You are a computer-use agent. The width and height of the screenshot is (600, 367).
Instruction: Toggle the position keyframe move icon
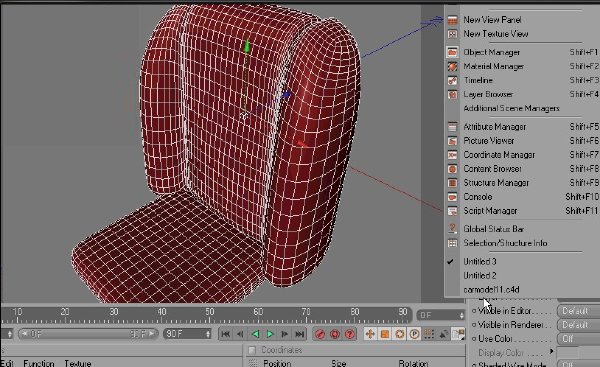[x=370, y=334]
